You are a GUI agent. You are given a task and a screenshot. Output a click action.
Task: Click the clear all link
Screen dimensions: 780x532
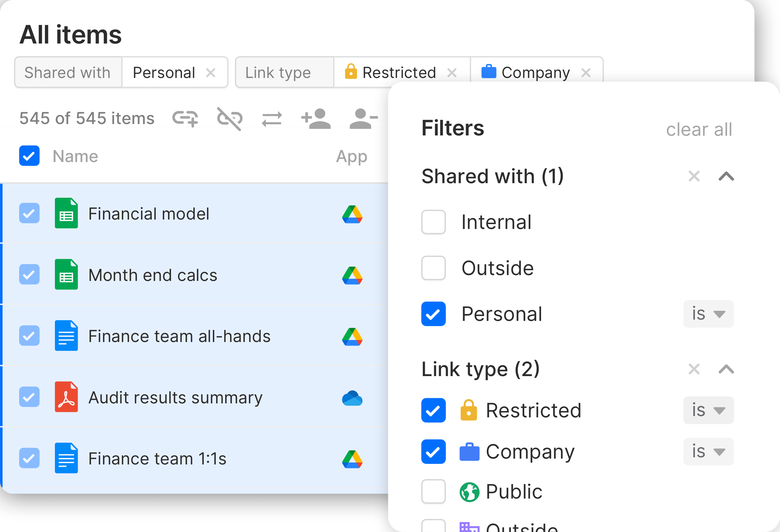click(699, 130)
